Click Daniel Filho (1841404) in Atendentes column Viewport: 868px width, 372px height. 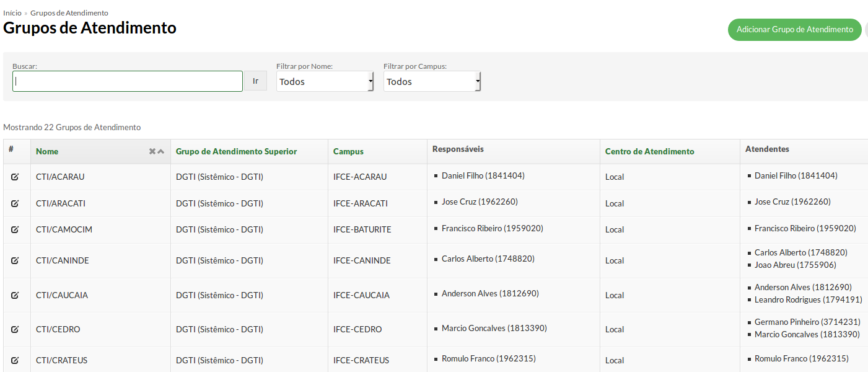796,175
